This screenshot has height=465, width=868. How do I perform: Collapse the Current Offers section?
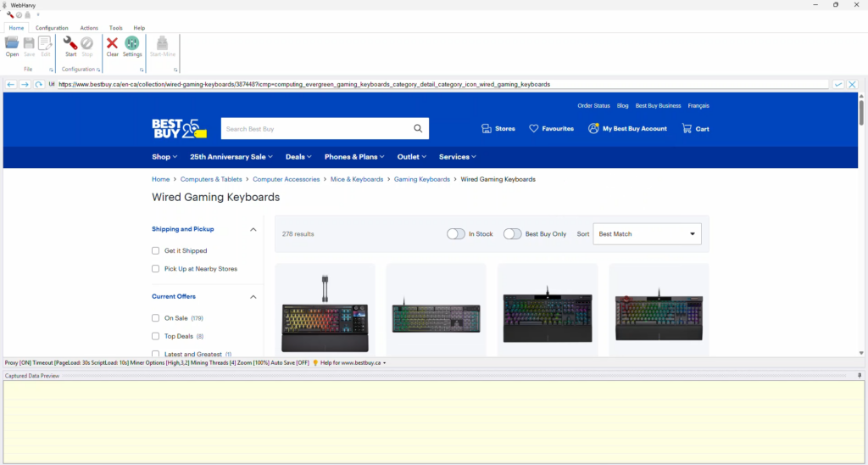pos(253,297)
